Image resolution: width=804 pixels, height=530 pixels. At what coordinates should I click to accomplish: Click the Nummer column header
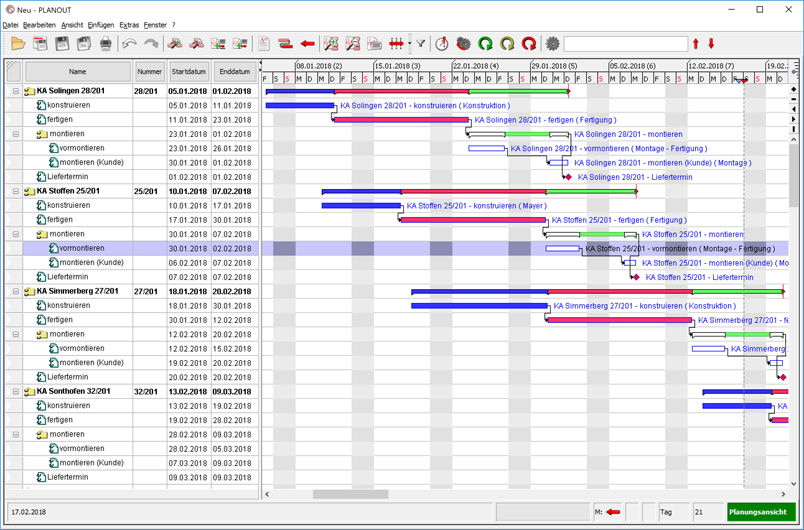pos(149,72)
